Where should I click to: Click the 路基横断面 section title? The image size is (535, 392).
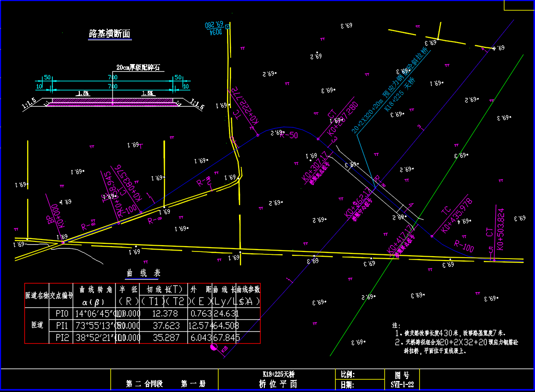coord(109,33)
